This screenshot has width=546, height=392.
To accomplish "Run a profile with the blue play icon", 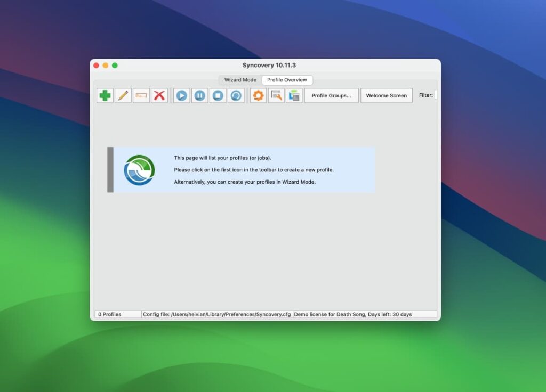I will tap(181, 96).
